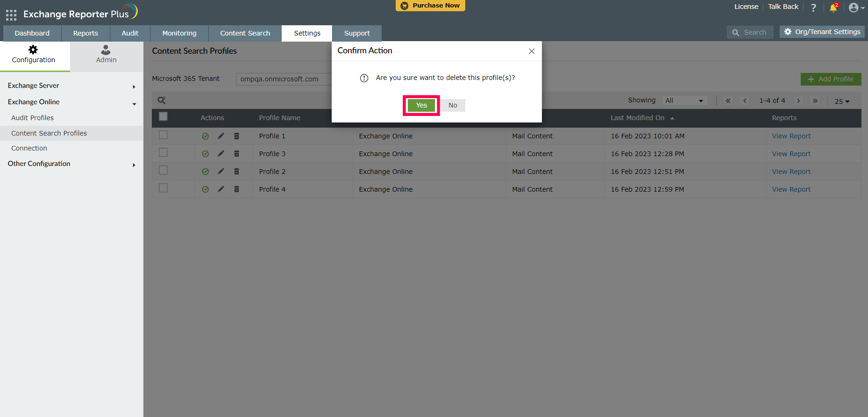
Task: Toggle the enabled status of Profile 4
Action: click(205, 189)
